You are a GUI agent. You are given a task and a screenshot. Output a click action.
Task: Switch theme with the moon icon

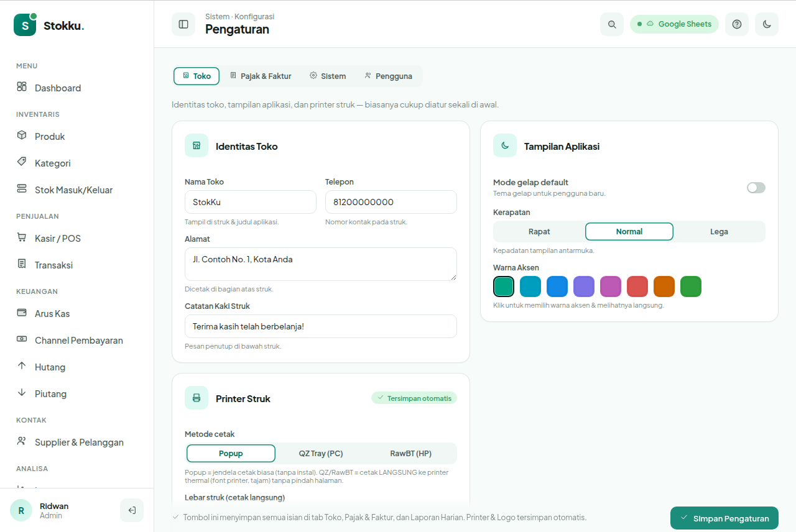click(767, 24)
